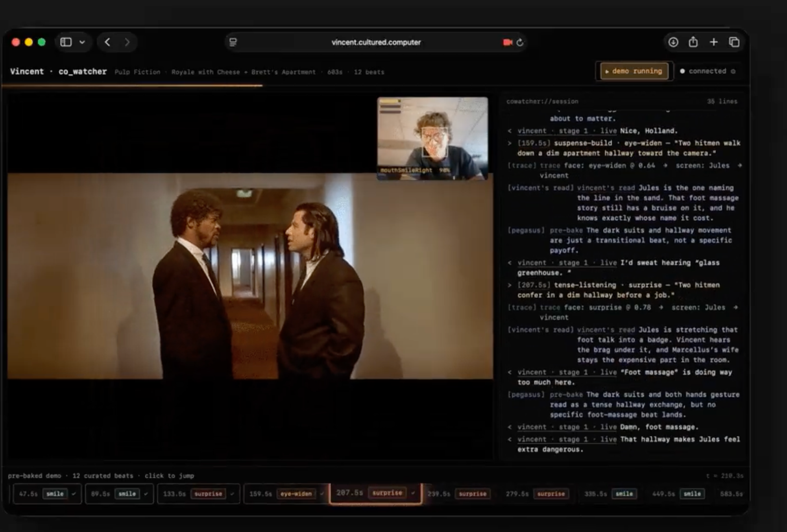
Task: Go forward with the forward arrow
Action: (x=127, y=42)
